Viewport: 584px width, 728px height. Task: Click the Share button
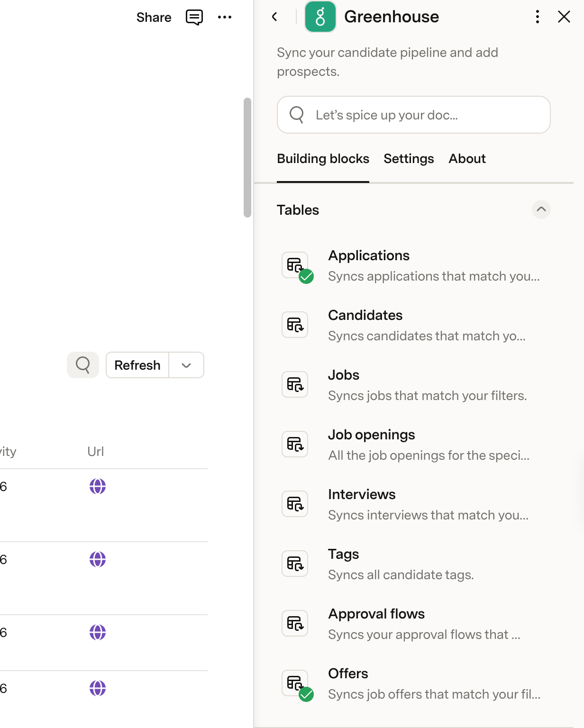[x=154, y=18]
